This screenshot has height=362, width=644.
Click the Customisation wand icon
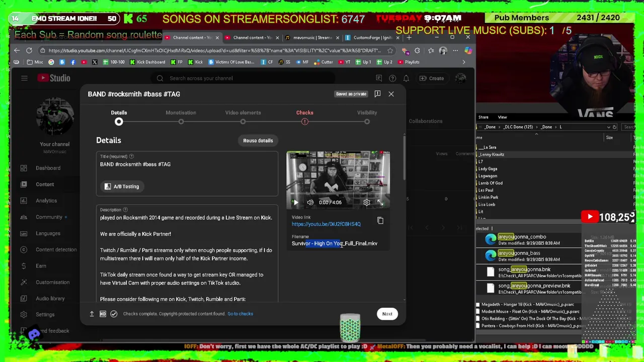(24, 282)
